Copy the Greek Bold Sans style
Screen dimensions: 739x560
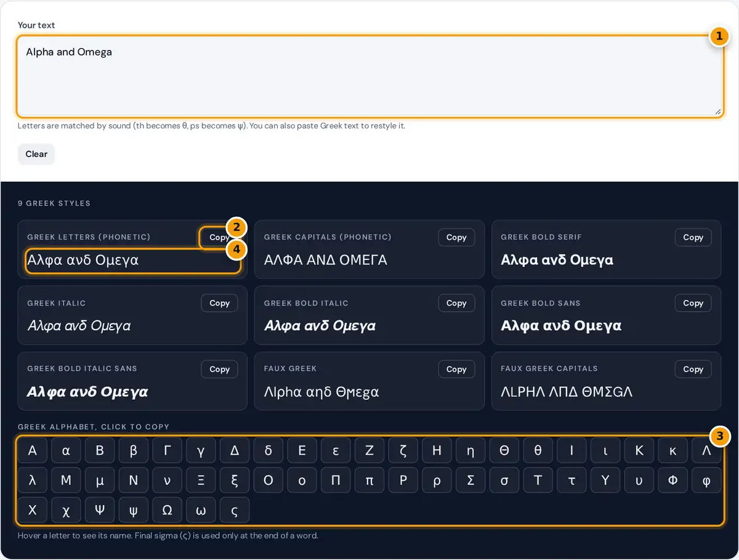pos(693,303)
